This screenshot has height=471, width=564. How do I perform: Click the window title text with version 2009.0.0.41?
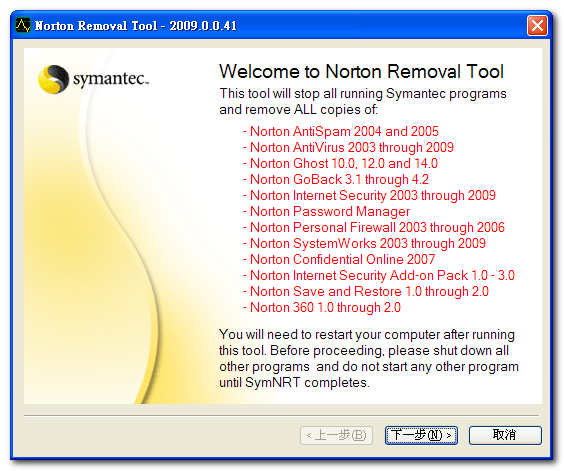pyautogui.click(x=136, y=26)
